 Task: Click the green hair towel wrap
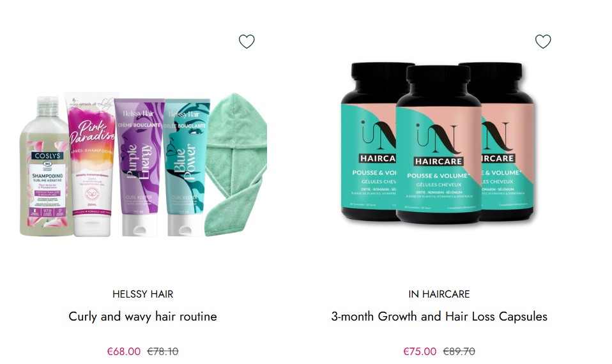point(236,165)
